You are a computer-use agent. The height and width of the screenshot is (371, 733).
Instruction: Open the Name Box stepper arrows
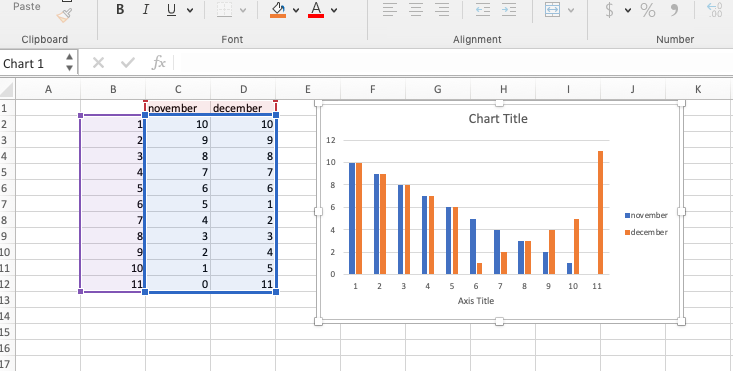69,63
